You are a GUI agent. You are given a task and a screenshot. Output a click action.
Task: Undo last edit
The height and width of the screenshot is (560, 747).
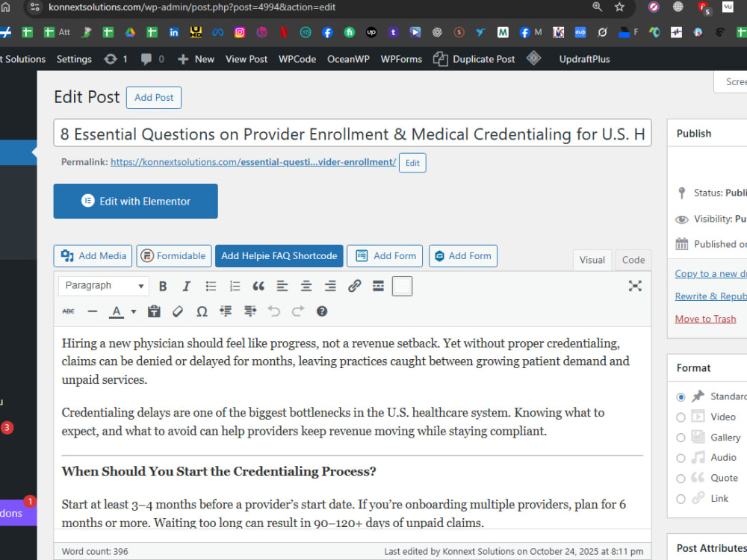[274, 311]
